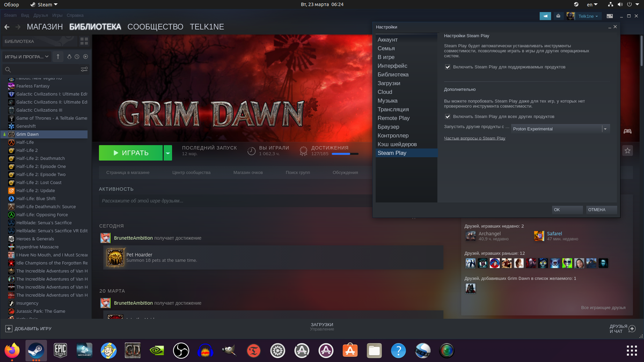Confirm settings with OK button
This screenshot has width=644, height=362.
point(567,210)
